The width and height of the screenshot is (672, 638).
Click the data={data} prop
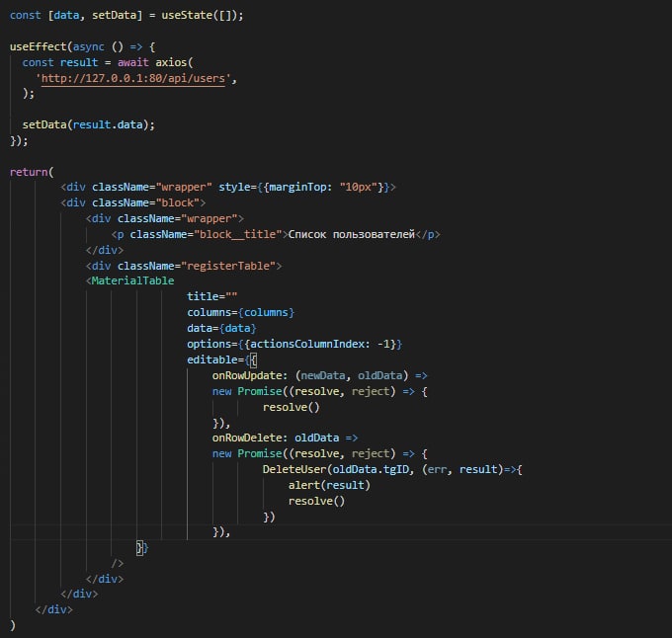pyautogui.click(x=221, y=328)
